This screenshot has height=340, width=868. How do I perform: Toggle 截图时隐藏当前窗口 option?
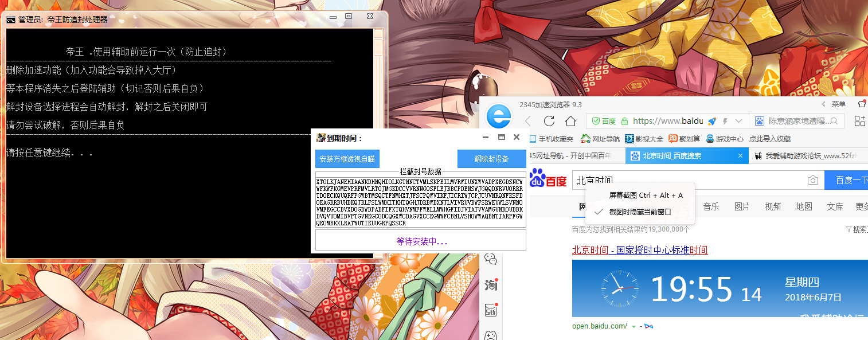tap(640, 212)
